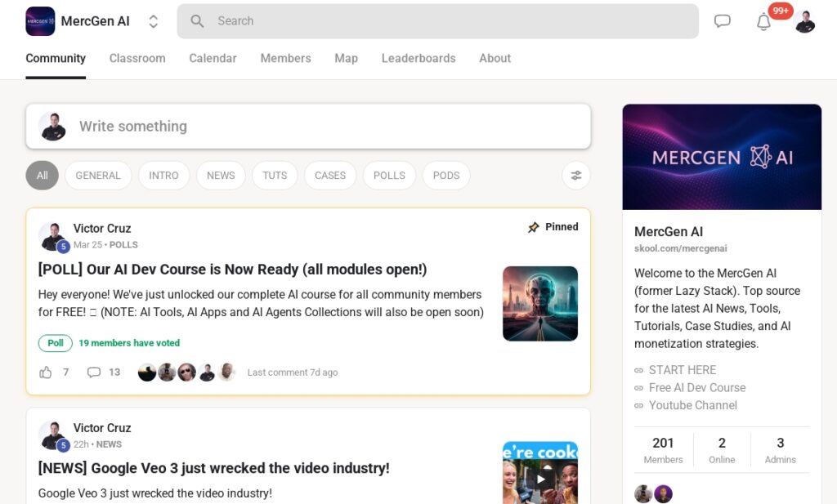This screenshot has width=837, height=504.
Task: Open Victor Cruz profile on poll post
Action: [x=102, y=228]
